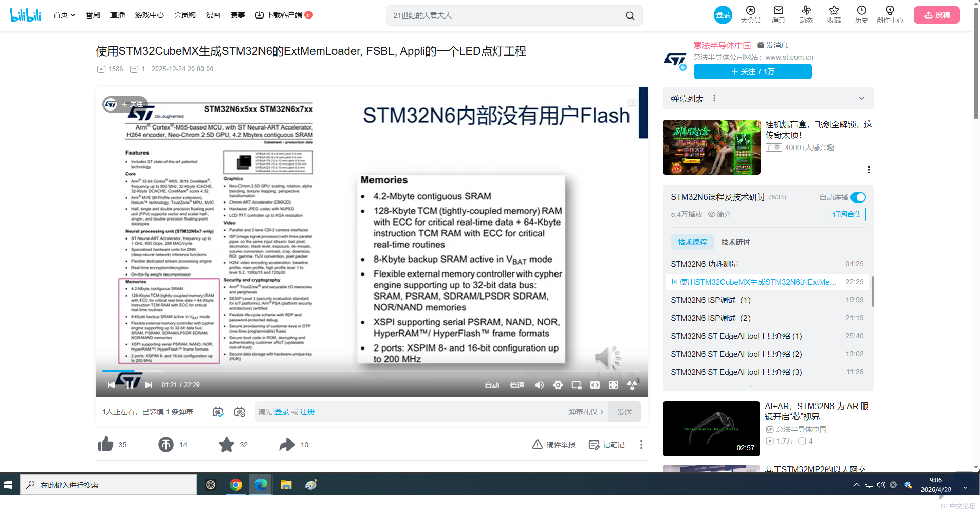Switch to the 技术研讨 tab
980x514 pixels.
735,242
